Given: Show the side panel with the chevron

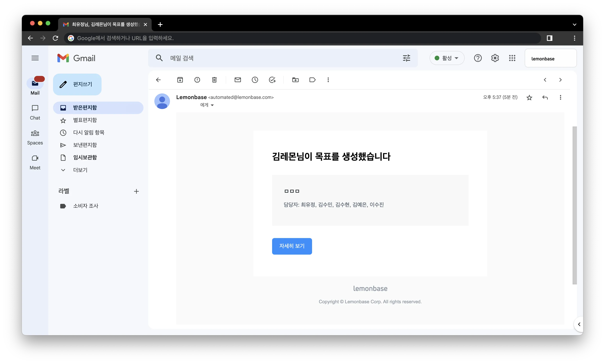Looking at the screenshot, I should click(579, 324).
